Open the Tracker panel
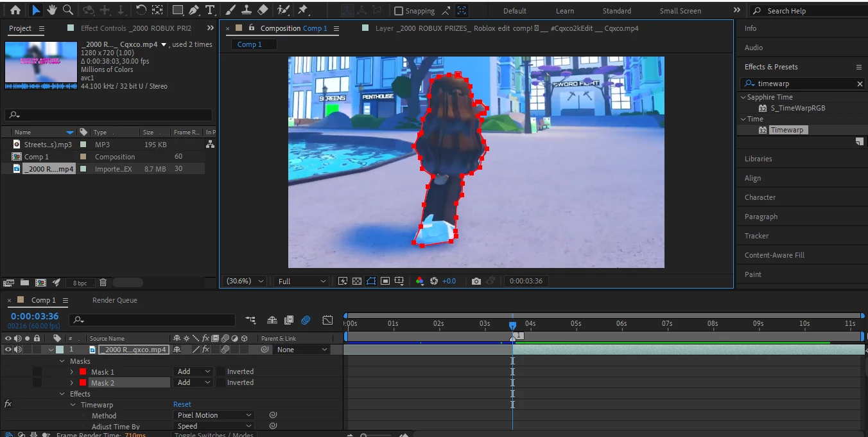The image size is (868, 437). pos(756,236)
